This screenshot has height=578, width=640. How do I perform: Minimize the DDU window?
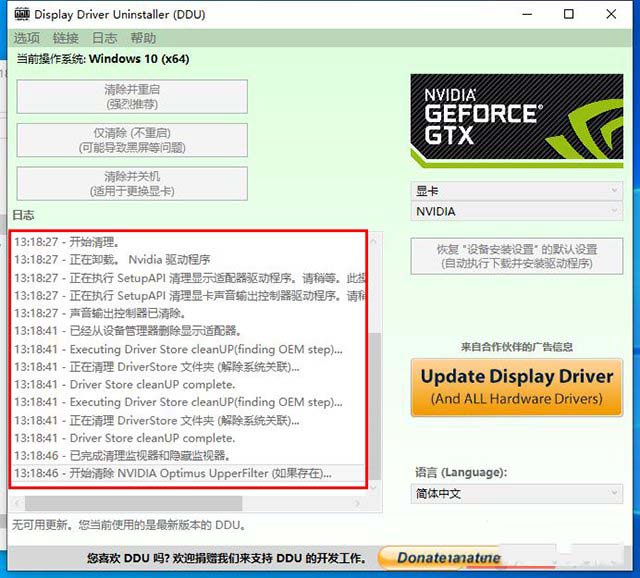pyautogui.click(x=527, y=14)
